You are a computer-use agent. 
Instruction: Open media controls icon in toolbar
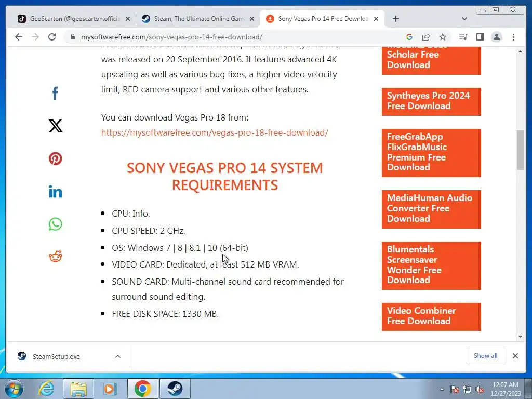point(463,37)
